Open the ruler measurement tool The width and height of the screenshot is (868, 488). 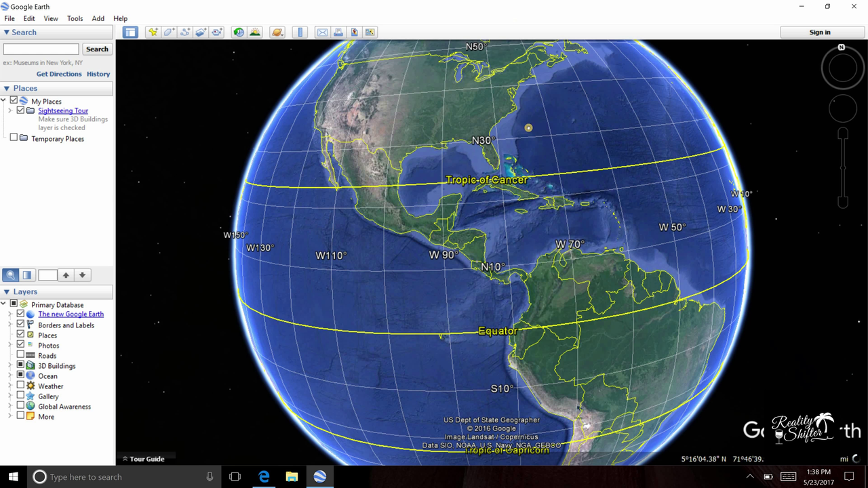(299, 33)
